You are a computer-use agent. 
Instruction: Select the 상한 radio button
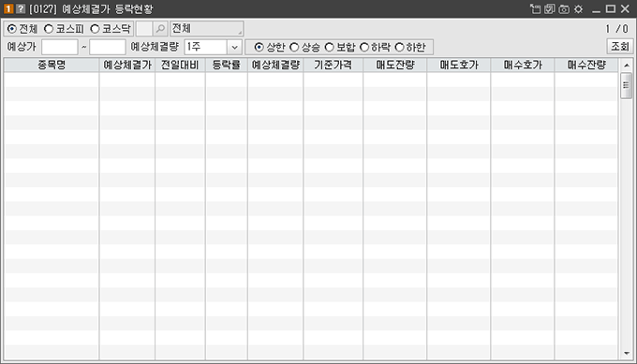click(259, 47)
